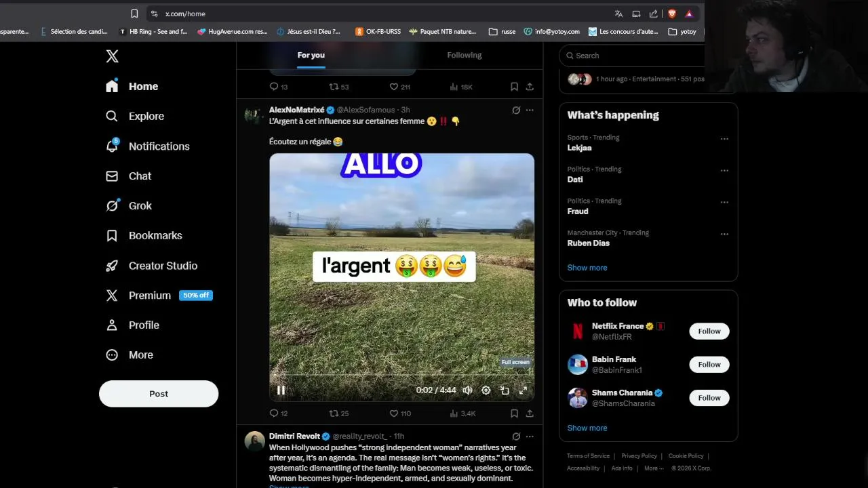Share the AlexNoMatrixé post

tap(530, 413)
